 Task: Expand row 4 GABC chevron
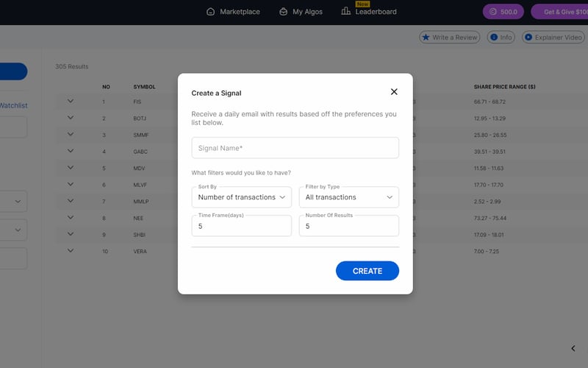pyautogui.click(x=71, y=151)
